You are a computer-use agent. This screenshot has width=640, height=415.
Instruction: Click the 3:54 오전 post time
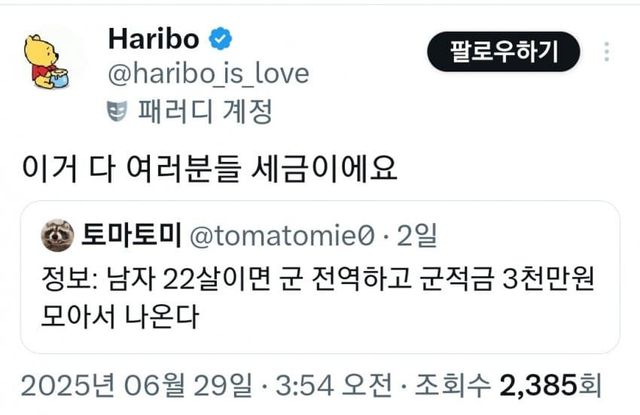[x=334, y=385]
